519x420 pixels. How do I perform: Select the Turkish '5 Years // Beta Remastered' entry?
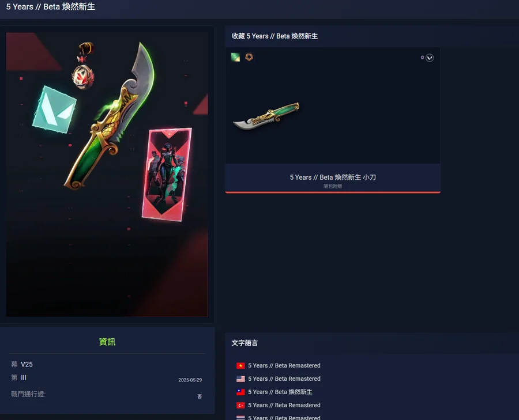coord(284,405)
